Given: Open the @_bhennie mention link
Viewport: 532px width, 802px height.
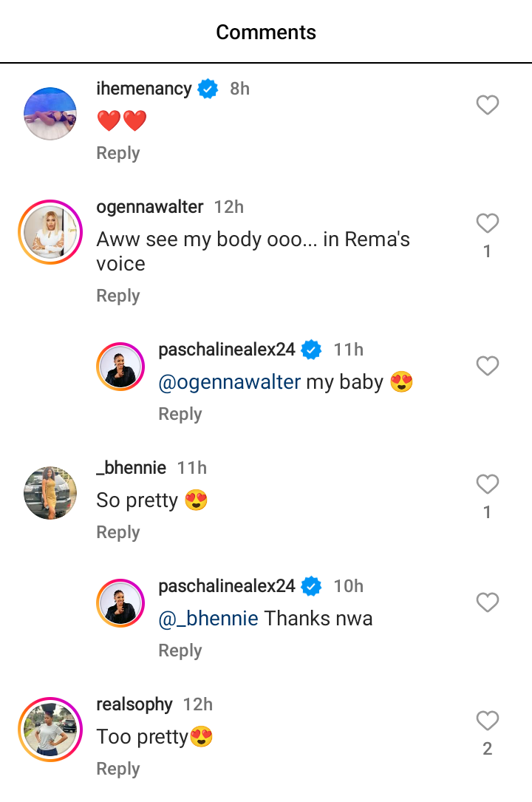Looking at the screenshot, I should click(x=208, y=619).
